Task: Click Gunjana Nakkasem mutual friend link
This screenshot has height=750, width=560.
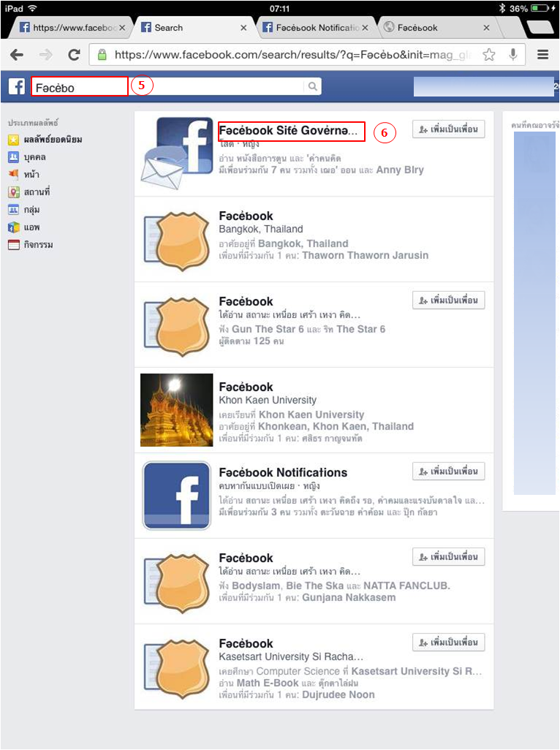Action: pyautogui.click(x=349, y=597)
